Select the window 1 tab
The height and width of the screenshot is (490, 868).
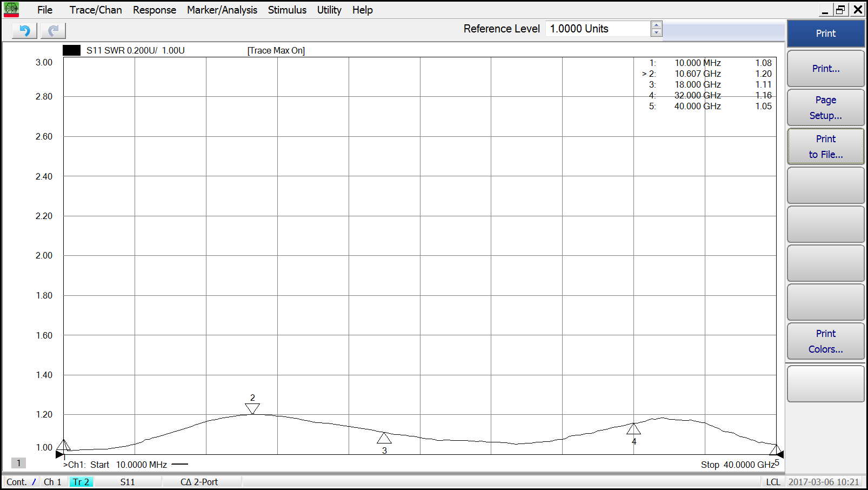tap(18, 463)
